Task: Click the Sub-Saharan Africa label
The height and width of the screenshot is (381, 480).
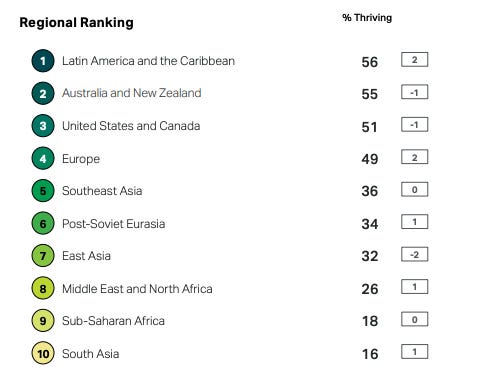Action: coord(113,321)
